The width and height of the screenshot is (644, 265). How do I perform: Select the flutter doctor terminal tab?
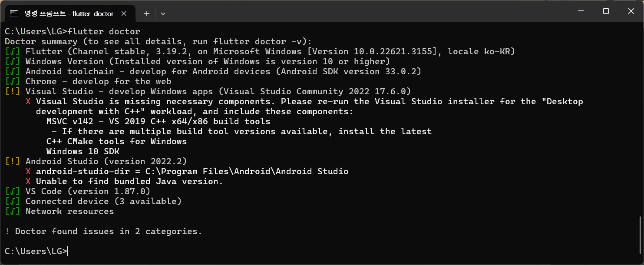coord(69,13)
